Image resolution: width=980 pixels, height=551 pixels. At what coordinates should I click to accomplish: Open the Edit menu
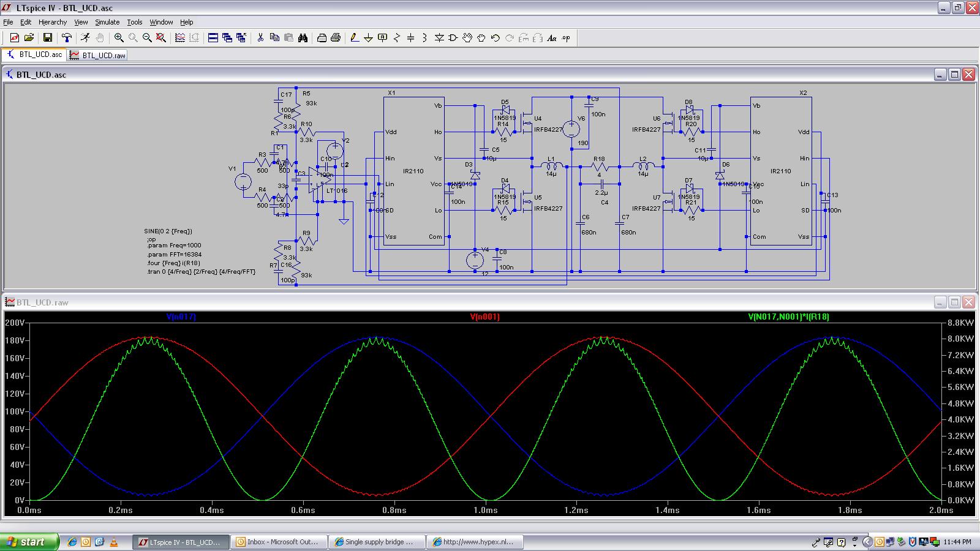(x=26, y=22)
